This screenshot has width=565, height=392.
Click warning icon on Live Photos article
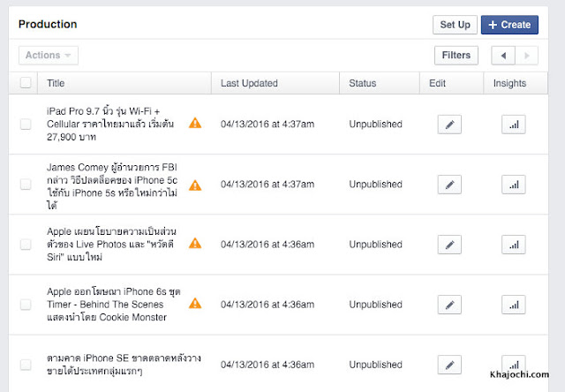pyautogui.click(x=195, y=243)
